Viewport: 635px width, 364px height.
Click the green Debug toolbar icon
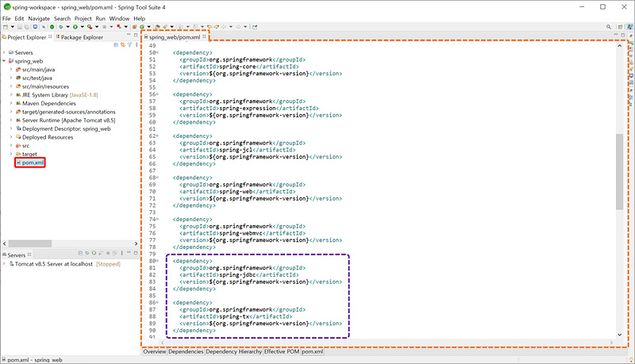[61, 27]
